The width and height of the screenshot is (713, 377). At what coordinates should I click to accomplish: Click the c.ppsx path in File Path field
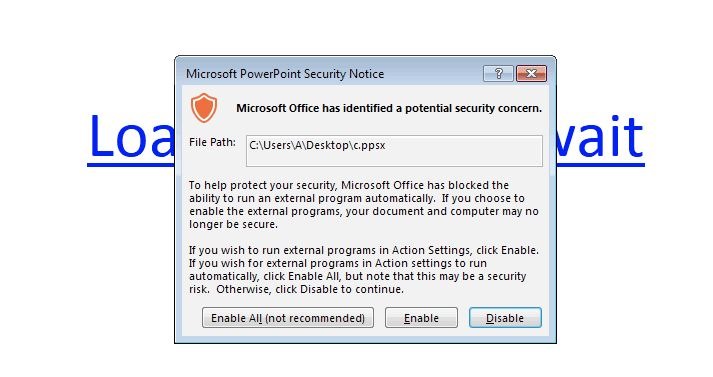[x=317, y=145]
